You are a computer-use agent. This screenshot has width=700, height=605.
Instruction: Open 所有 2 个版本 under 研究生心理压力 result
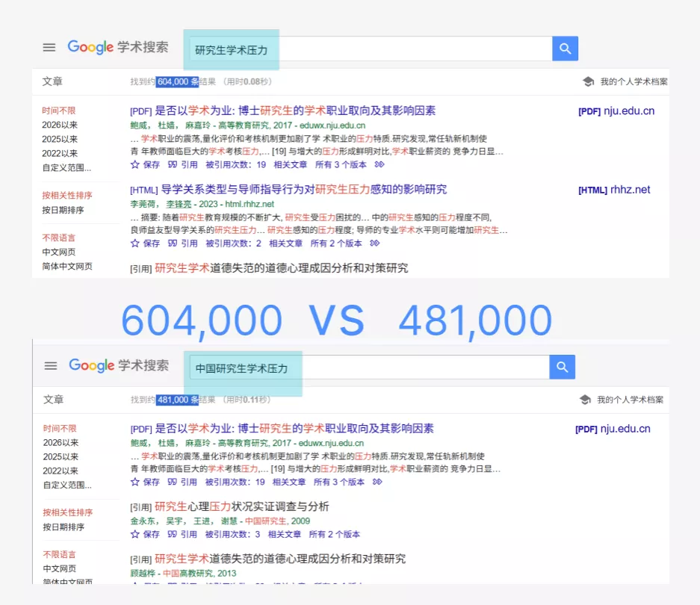click(334, 535)
